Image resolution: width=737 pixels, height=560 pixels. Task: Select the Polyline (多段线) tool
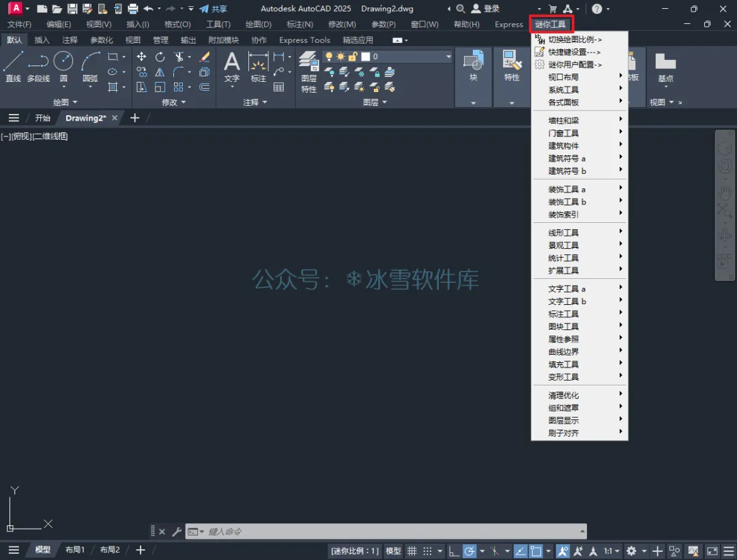[x=38, y=67]
